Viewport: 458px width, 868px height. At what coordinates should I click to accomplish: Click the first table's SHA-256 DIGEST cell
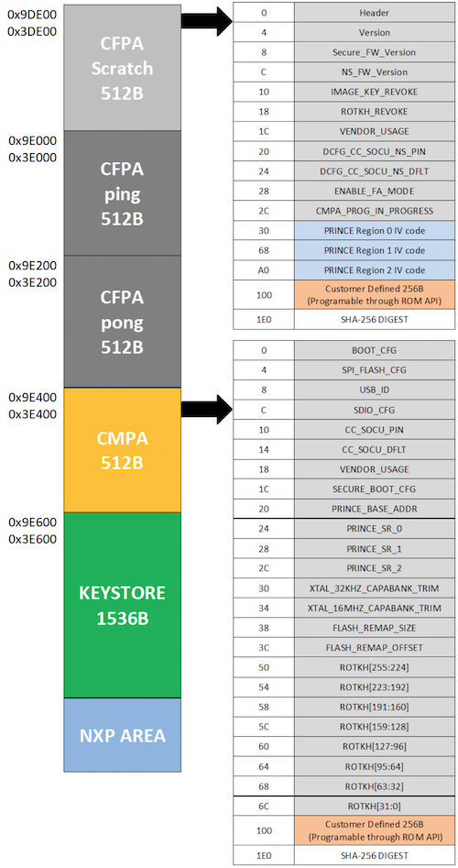[375, 318]
